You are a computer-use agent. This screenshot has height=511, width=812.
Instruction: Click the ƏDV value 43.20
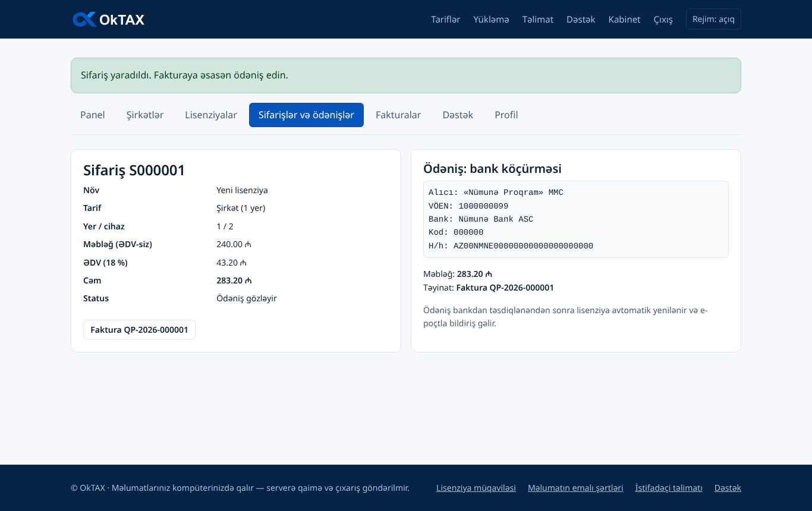231,263
